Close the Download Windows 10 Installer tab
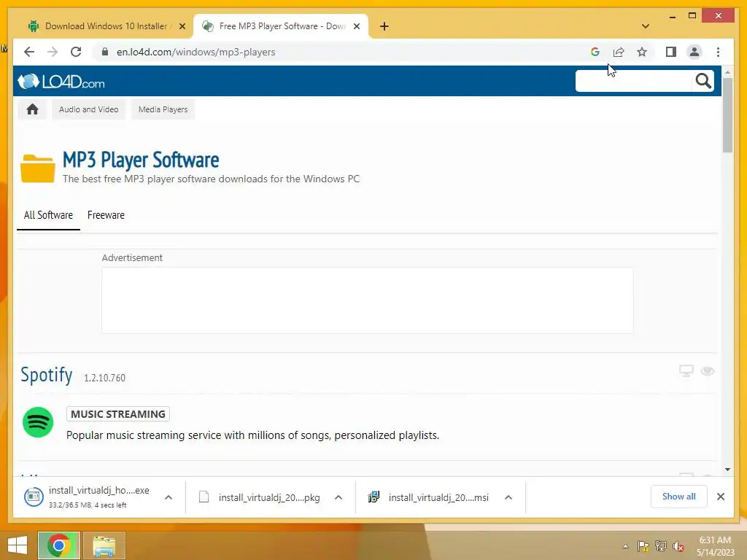Viewport: 747px width, 560px height. coord(182,27)
